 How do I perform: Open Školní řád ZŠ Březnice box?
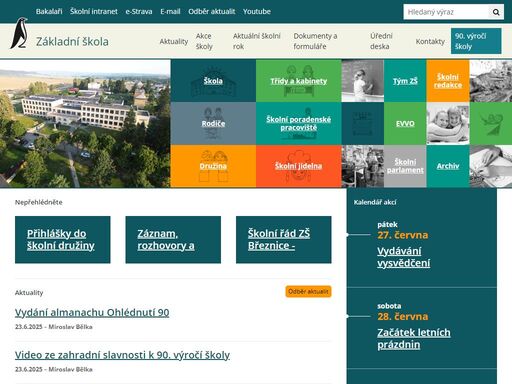[x=284, y=240]
